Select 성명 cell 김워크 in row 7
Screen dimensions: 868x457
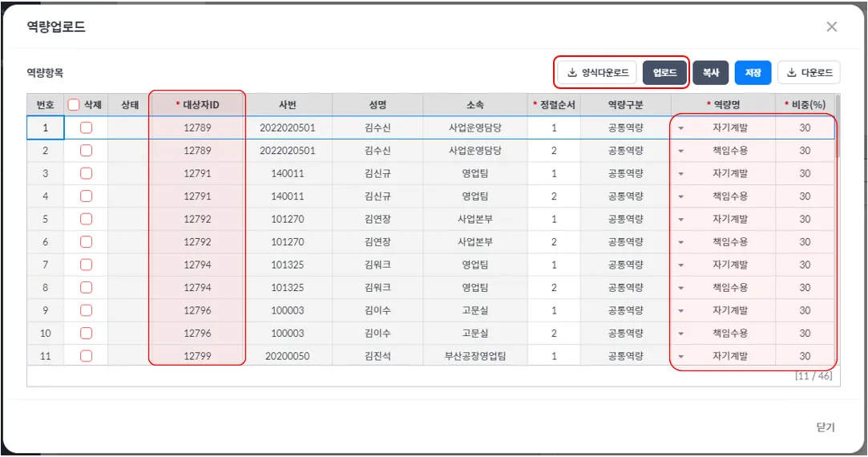(377, 265)
